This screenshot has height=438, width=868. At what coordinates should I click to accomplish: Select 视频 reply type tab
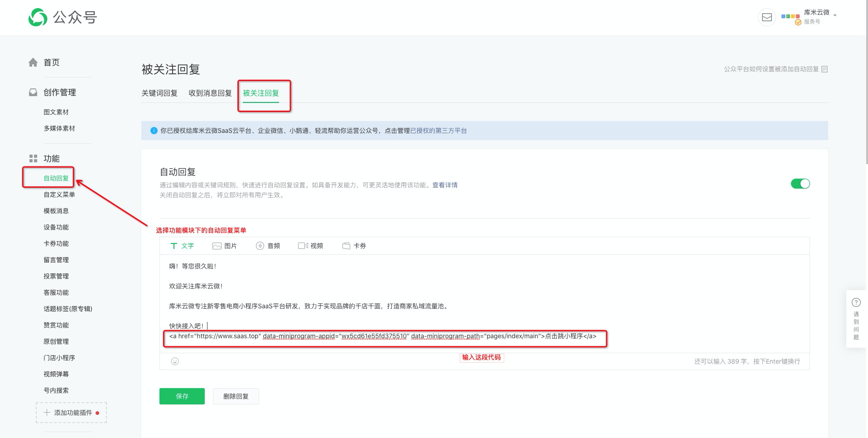(x=311, y=246)
